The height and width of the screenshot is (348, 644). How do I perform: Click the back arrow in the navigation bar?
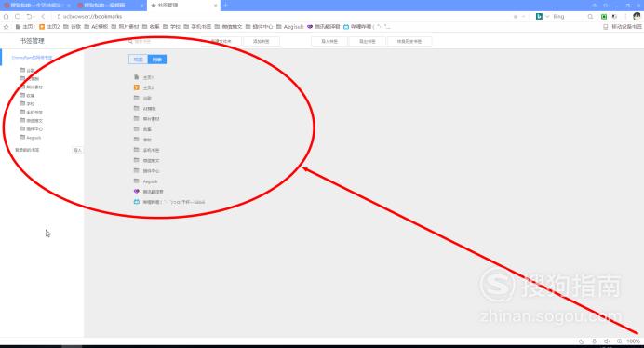point(43,17)
